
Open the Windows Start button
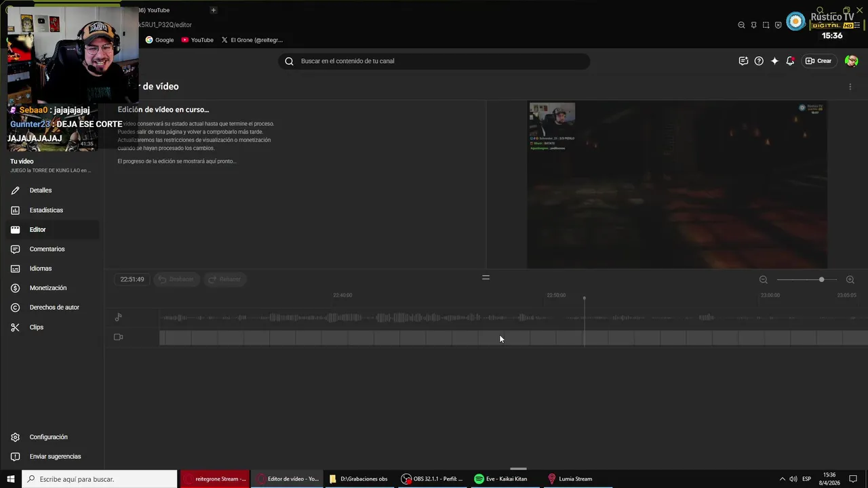point(10,479)
